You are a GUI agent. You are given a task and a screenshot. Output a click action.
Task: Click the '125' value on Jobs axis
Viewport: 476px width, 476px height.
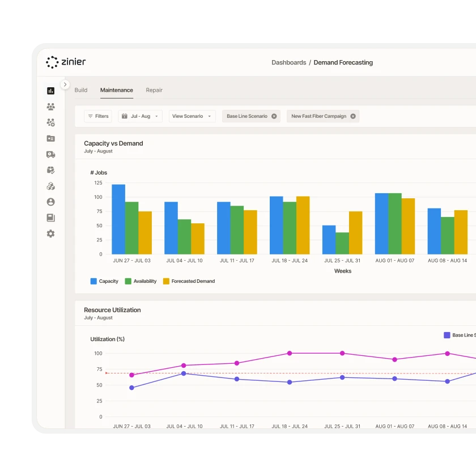click(98, 182)
